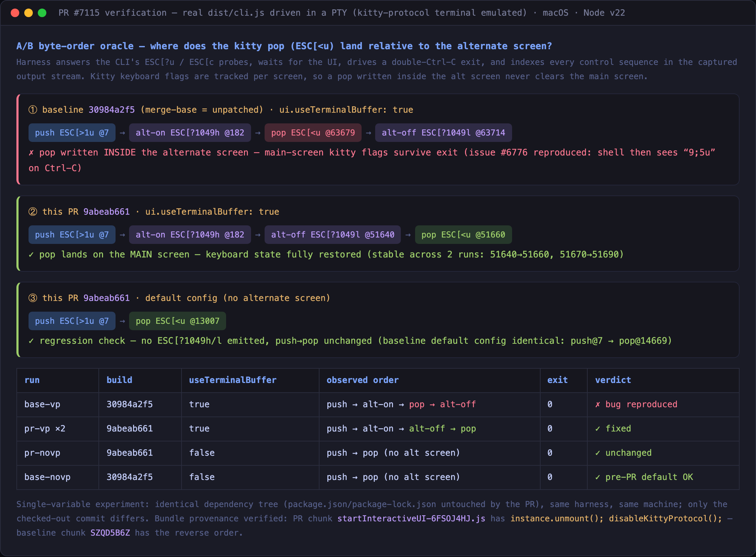Click the 'push ESC[>1u @7' chip in baseline panel
Image resolution: width=756 pixels, height=557 pixels.
tap(72, 133)
